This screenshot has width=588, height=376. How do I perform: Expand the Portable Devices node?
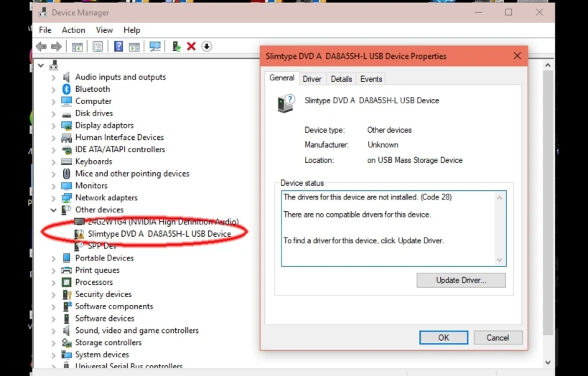tap(53, 258)
